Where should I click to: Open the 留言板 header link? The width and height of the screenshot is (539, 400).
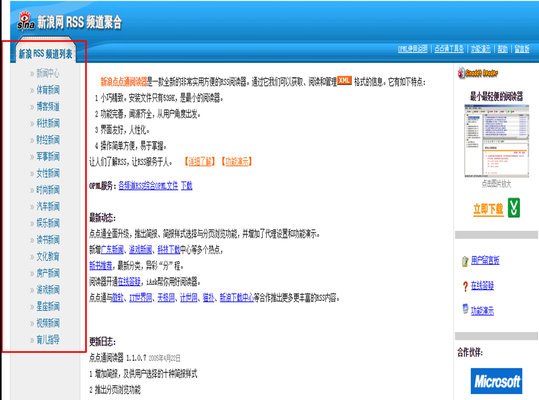coord(522,49)
